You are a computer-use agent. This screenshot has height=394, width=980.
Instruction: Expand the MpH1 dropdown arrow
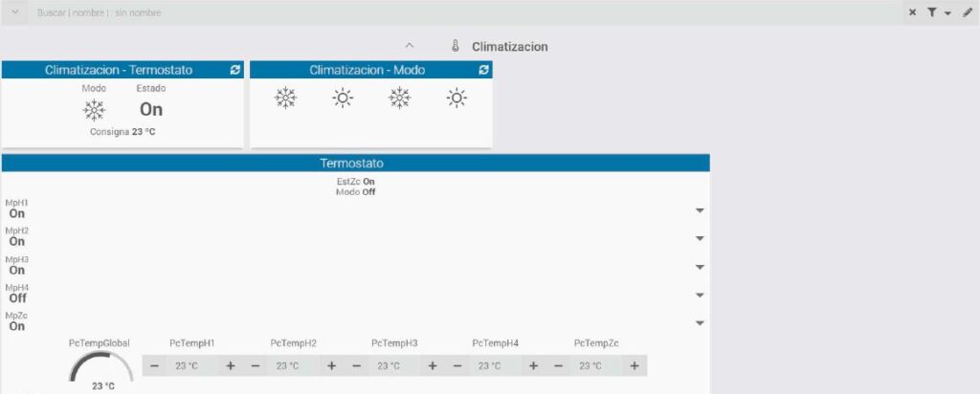point(700,210)
